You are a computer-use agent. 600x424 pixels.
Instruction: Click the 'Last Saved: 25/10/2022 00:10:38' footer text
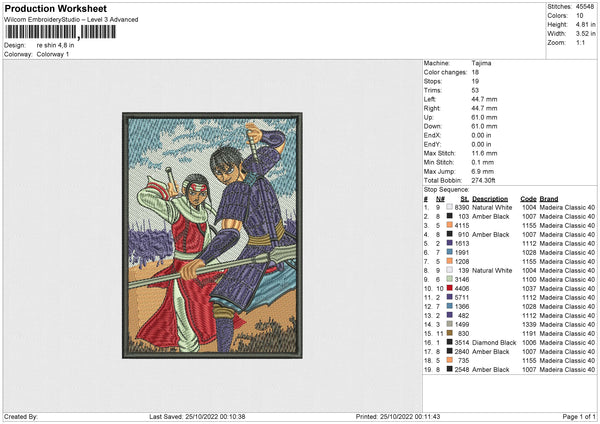click(x=197, y=417)
